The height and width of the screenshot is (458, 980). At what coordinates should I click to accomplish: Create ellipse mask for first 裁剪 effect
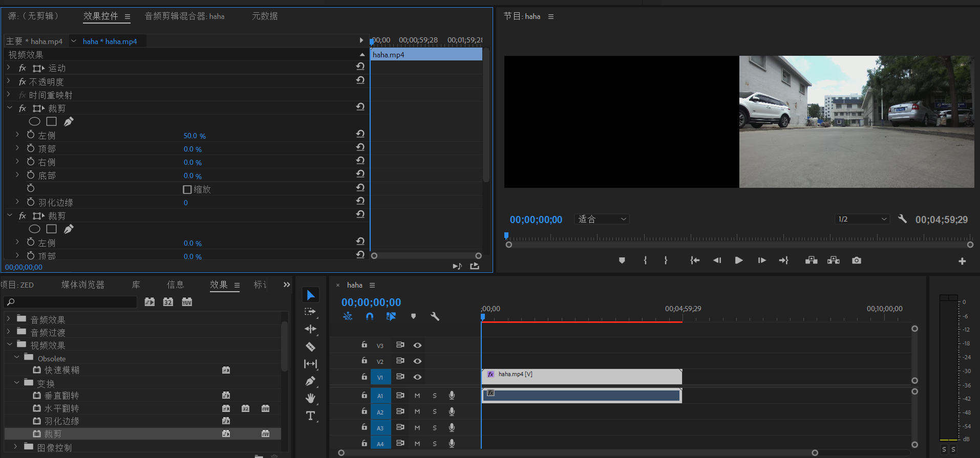[34, 122]
